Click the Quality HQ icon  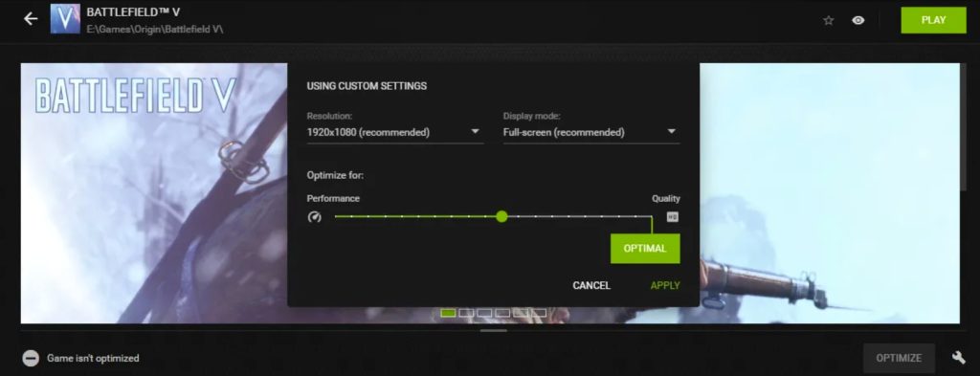pyautogui.click(x=673, y=217)
